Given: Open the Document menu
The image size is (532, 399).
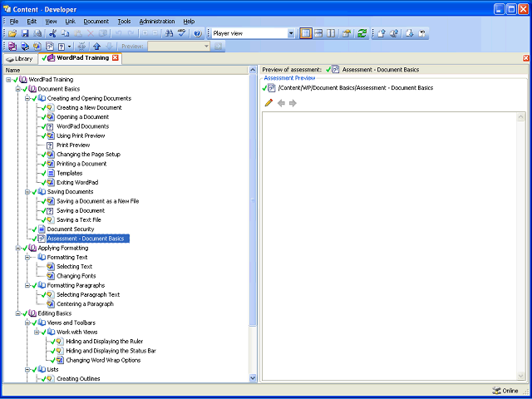Looking at the screenshot, I should pos(96,21).
